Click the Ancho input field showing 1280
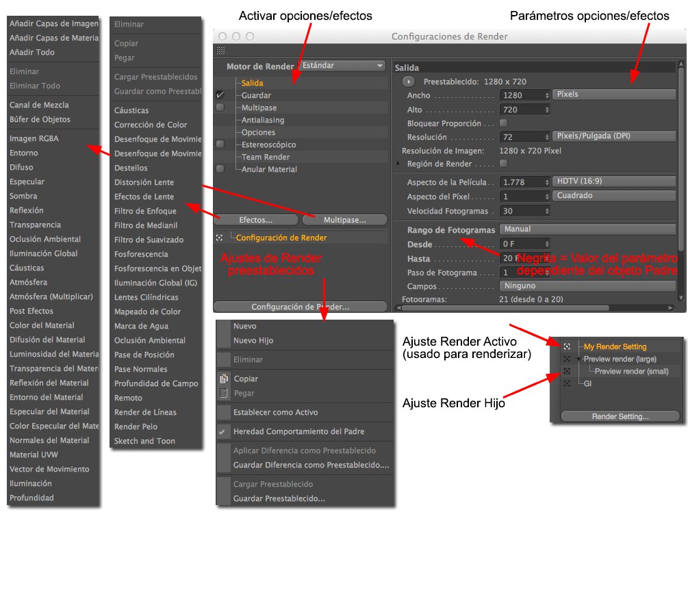 tap(522, 96)
